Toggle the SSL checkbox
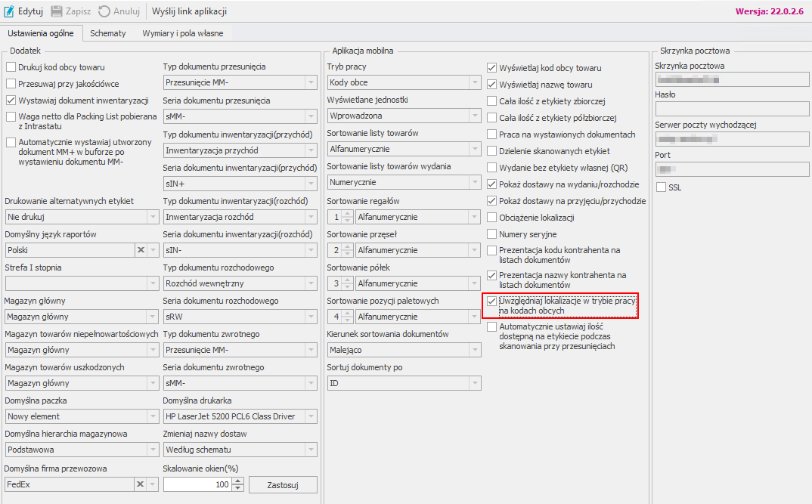 click(x=662, y=187)
